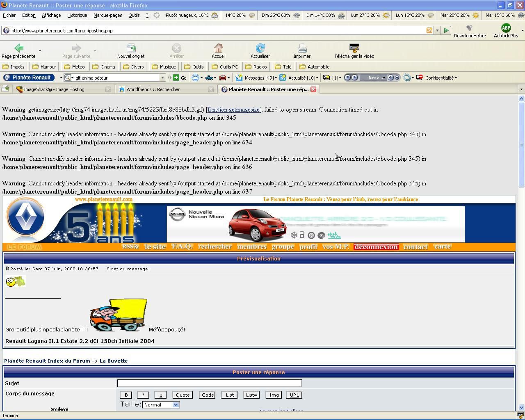Stop radio player in toolbar
The image size is (525, 420).
[348, 78]
